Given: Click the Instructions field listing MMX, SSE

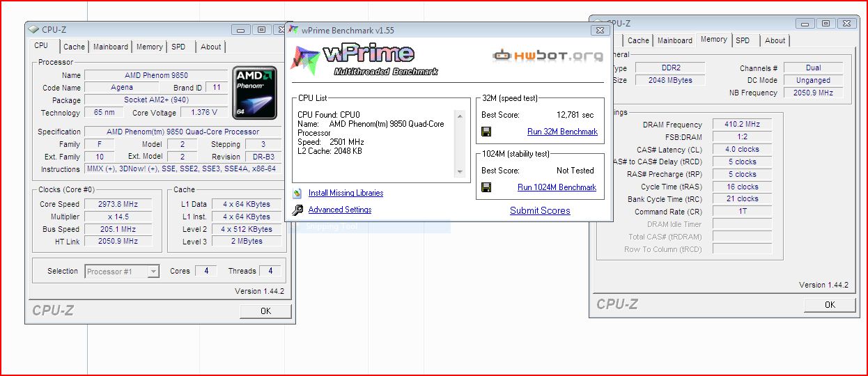Looking at the screenshot, I should click(x=181, y=169).
